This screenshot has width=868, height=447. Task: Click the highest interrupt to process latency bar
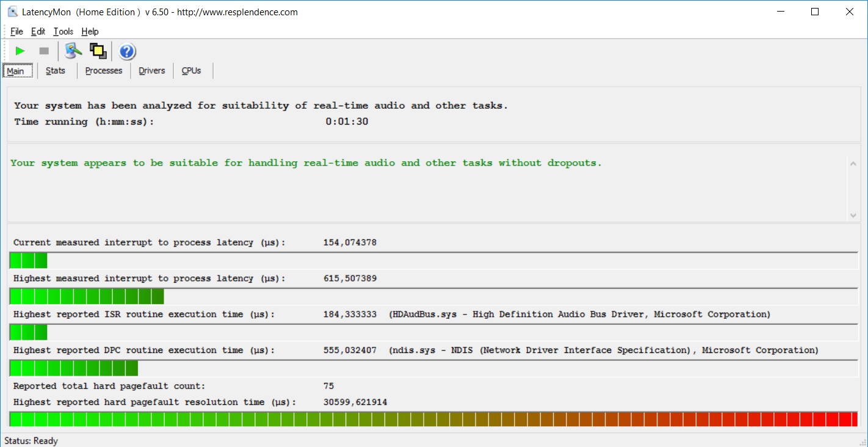tap(433, 296)
